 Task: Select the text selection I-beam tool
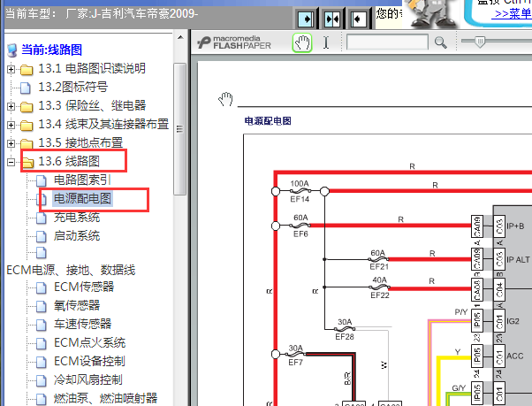coord(326,42)
